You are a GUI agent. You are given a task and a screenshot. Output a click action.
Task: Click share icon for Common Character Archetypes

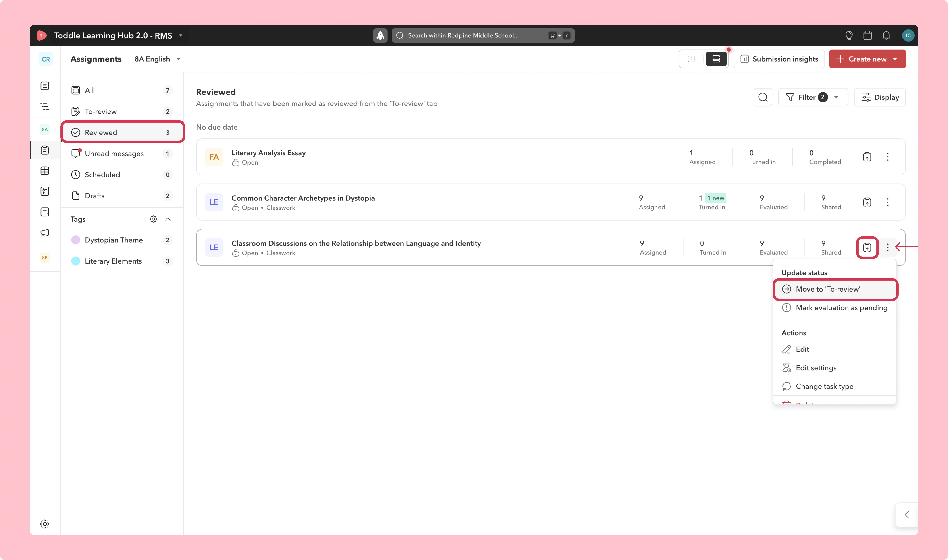coord(867,202)
